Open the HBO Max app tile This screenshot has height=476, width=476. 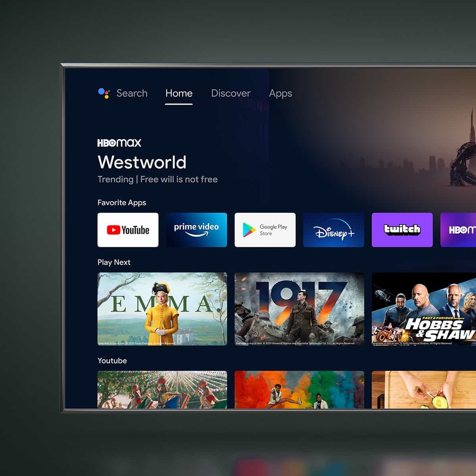pos(458,230)
